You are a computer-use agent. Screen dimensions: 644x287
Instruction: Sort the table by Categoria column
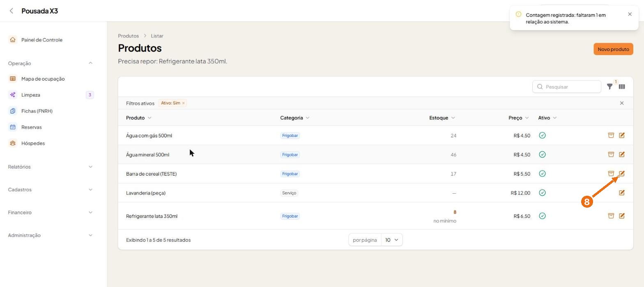point(295,118)
